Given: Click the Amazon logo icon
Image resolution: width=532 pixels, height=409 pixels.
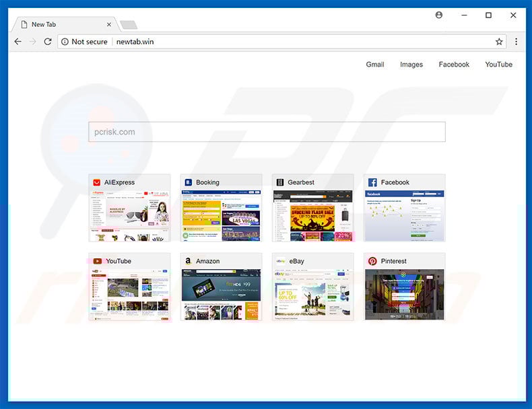Looking at the screenshot, I should [x=188, y=261].
